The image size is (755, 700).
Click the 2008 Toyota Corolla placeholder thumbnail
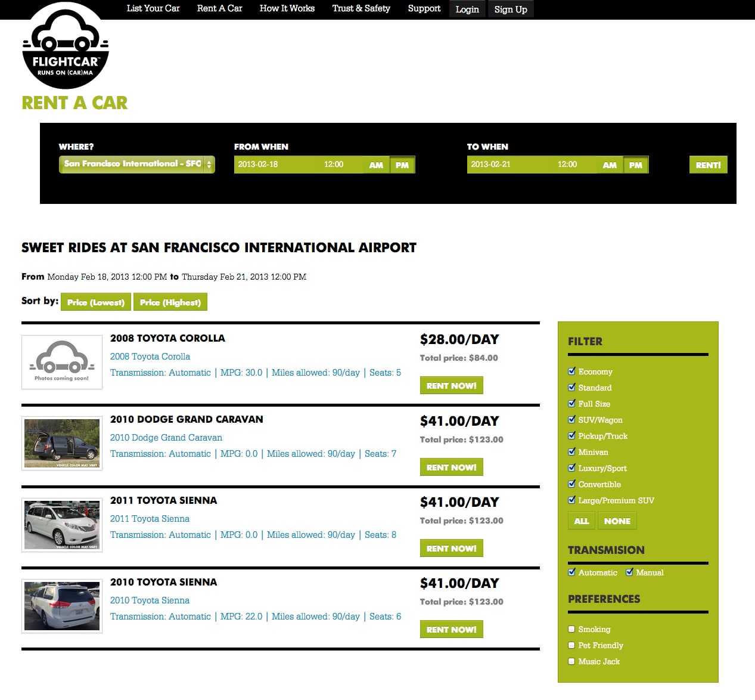tap(62, 362)
